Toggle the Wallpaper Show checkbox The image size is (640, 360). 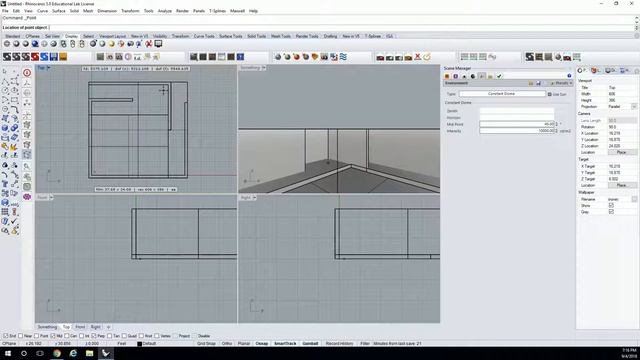coord(611,206)
